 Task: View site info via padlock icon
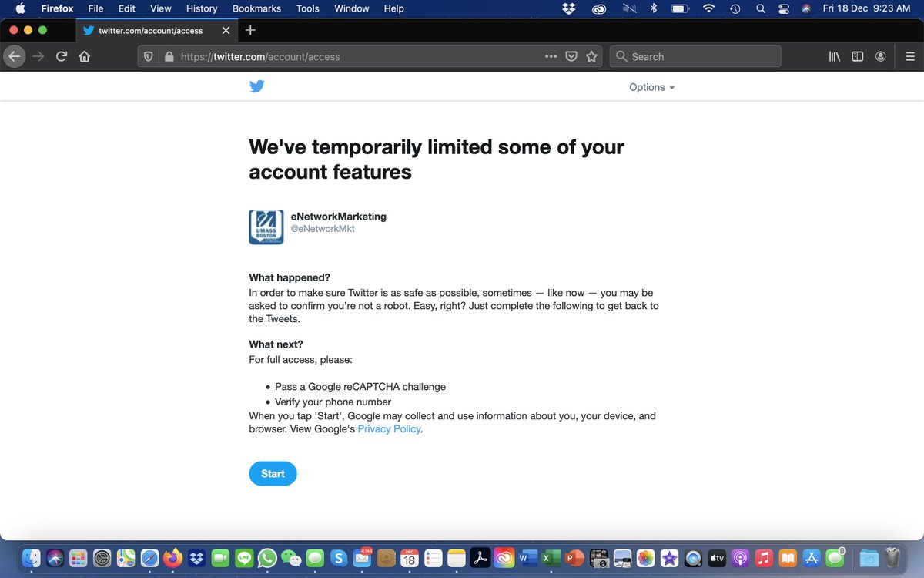point(169,56)
